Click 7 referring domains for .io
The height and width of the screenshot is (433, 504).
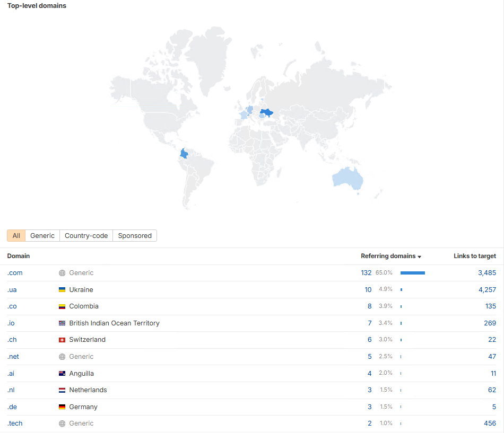click(370, 323)
